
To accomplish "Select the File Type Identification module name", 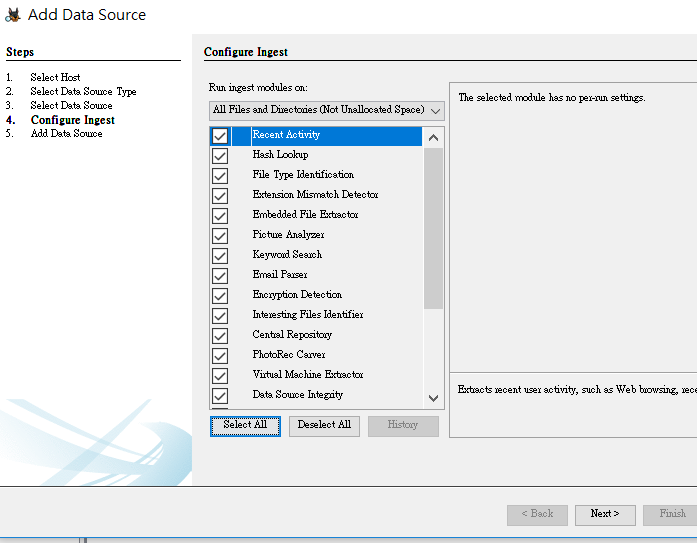I will tap(303, 175).
